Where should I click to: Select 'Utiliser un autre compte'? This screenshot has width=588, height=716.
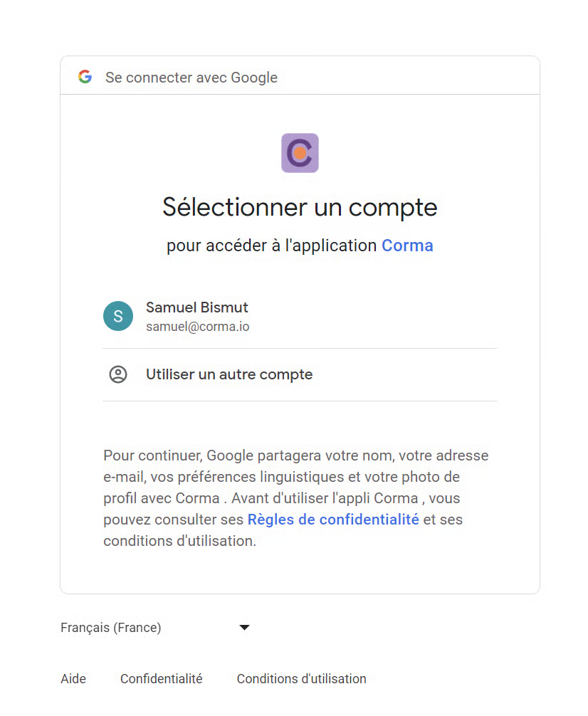(x=229, y=374)
